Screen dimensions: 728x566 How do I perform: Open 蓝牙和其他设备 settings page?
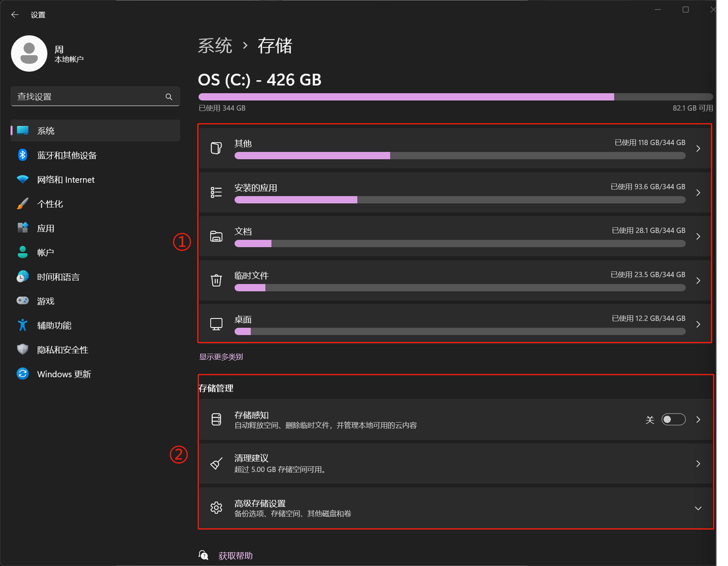96,155
